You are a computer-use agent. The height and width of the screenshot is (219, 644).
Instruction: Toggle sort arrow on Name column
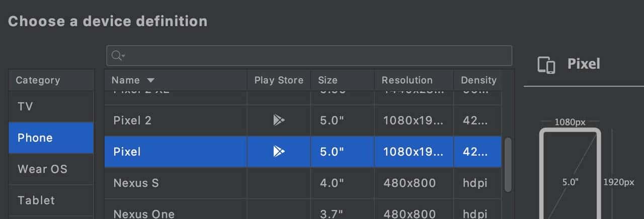coord(150,80)
